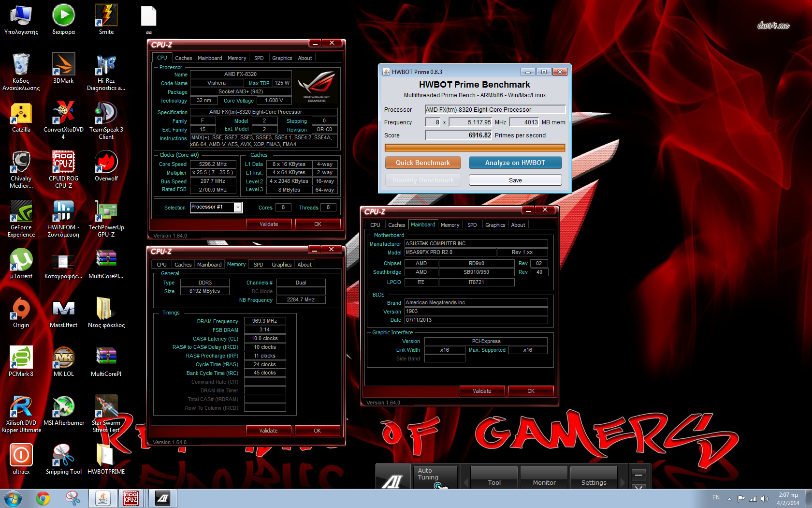This screenshot has height=508, width=812.
Task: Open About tab in Mainboard CPU-Z window
Action: point(518,225)
